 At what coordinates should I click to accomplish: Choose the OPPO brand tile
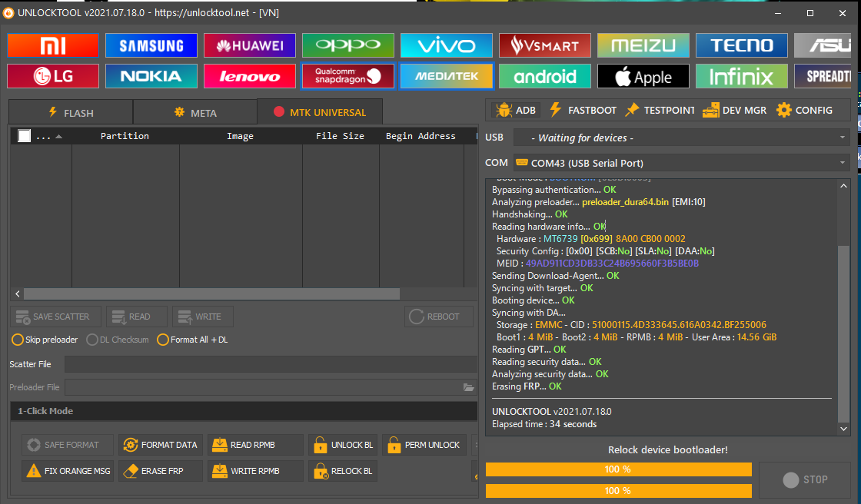pyautogui.click(x=348, y=45)
